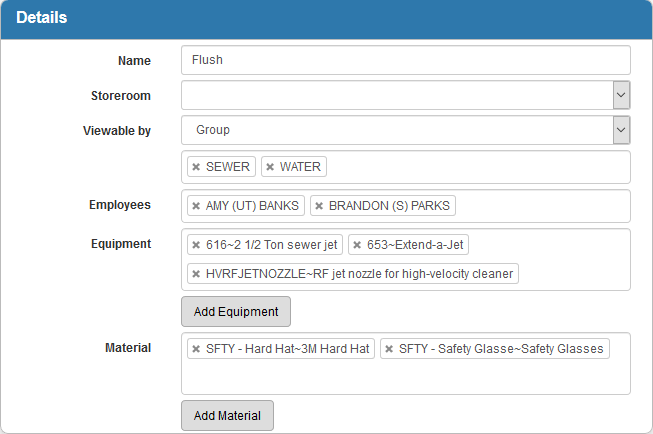
Task: Remove employee BRANDON (S) PARKS
Action: click(x=319, y=206)
